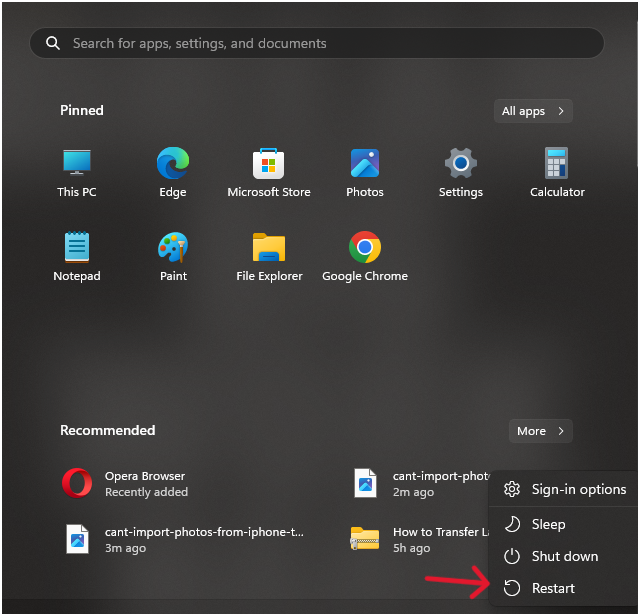Select Sleep from power menu

click(x=564, y=524)
